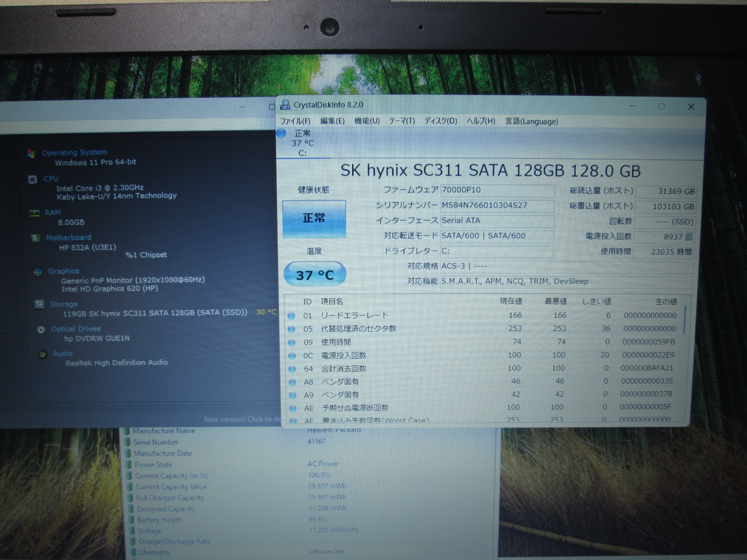The image size is (747, 560).
Task: Click the CPU icon in system summary
Action: tap(33, 180)
